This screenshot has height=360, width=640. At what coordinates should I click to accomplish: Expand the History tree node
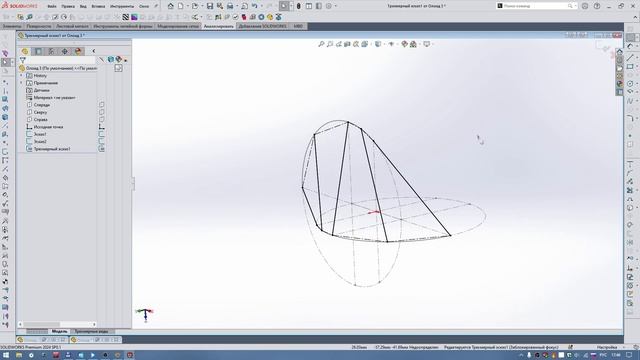22,76
